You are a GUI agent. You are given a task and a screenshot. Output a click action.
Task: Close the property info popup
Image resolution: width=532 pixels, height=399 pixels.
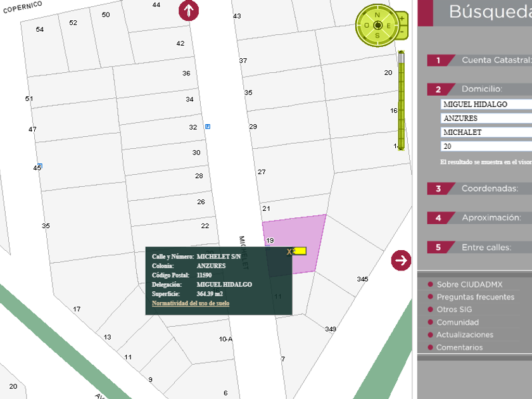pyautogui.click(x=289, y=251)
